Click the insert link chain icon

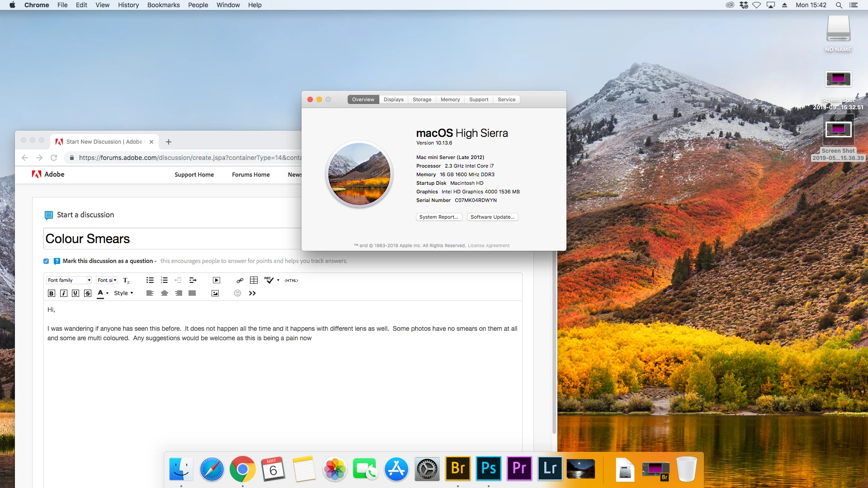(240, 280)
